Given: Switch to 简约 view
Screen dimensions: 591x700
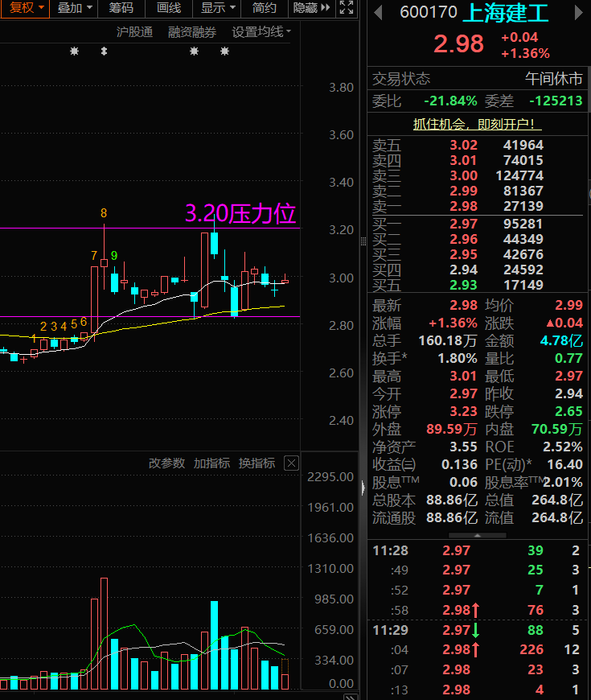Looking at the screenshot, I should click(x=264, y=8).
